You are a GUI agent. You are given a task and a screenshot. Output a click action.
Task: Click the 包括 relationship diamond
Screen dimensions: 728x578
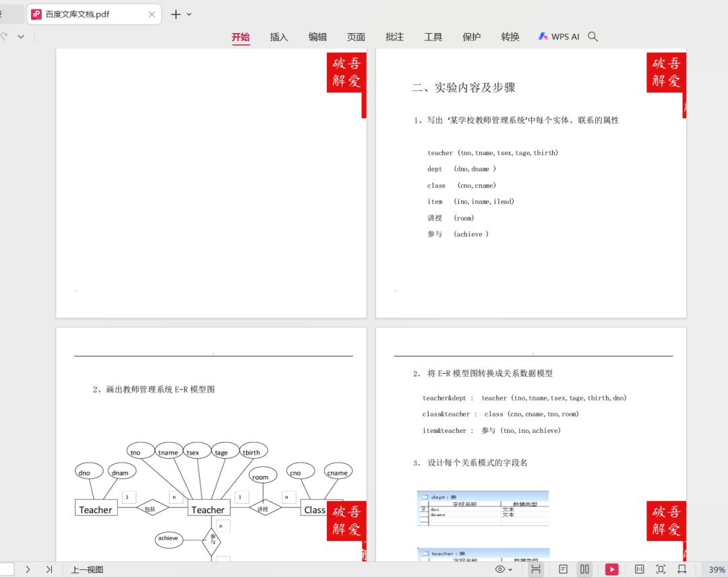152,508
